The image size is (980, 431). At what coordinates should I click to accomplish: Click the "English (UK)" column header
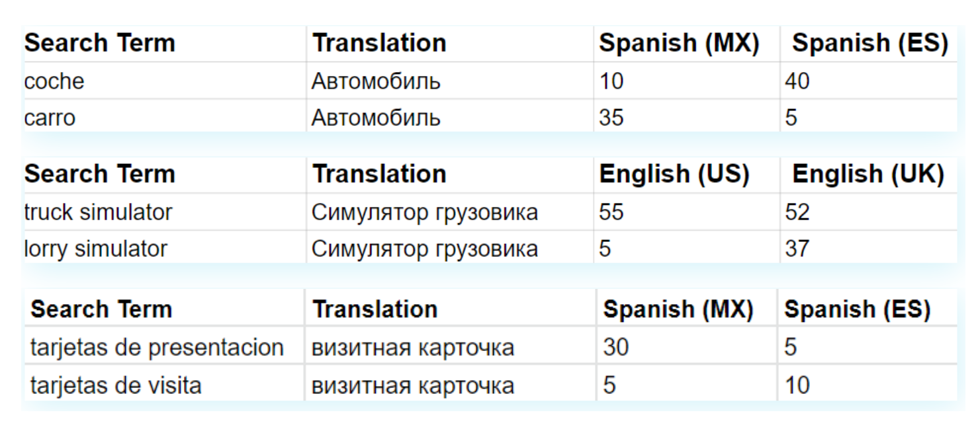pyautogui.click(x=868, y=174)
